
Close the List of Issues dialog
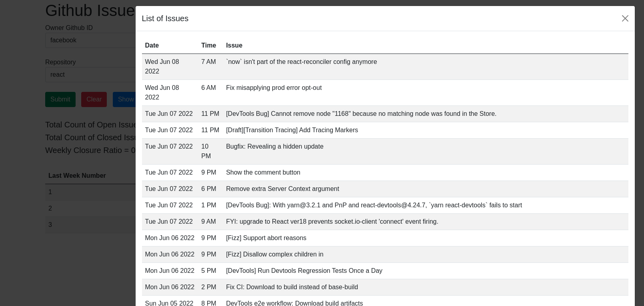[x=625, y=18]
